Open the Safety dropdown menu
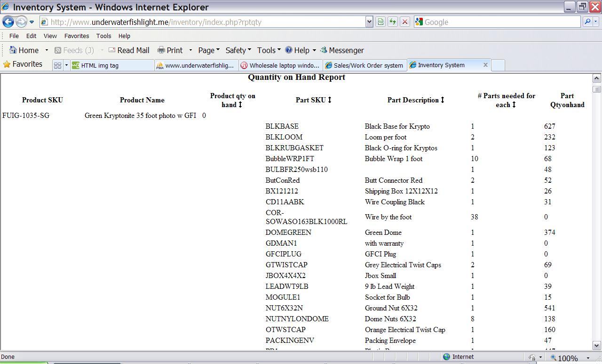Viewport: 602px width, 364px height. (238, 50)
